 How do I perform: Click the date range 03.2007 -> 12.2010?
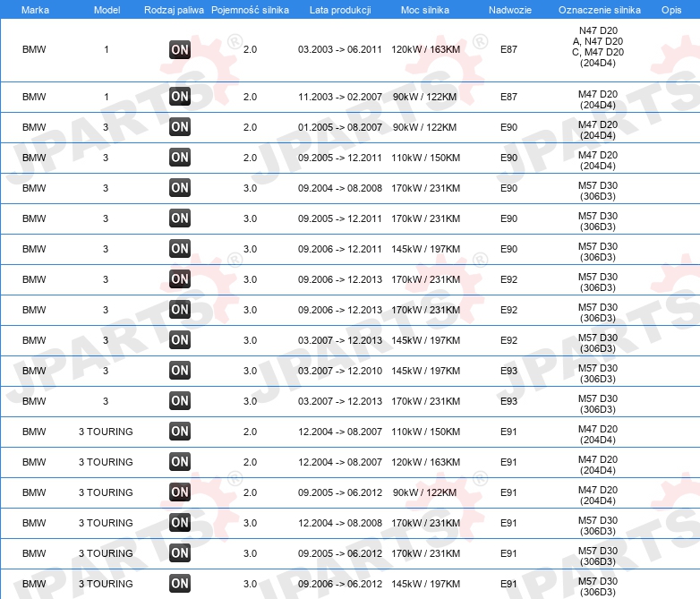click(x=340, y=371)
